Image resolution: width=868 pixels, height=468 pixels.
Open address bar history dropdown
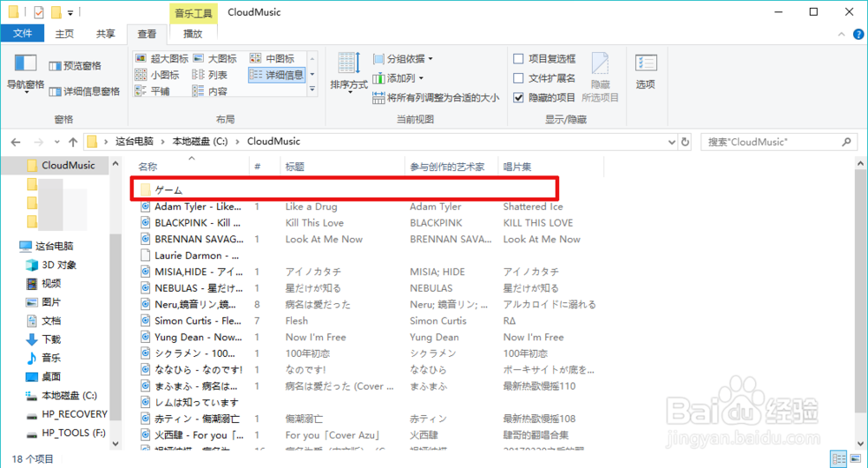(672, 142)
